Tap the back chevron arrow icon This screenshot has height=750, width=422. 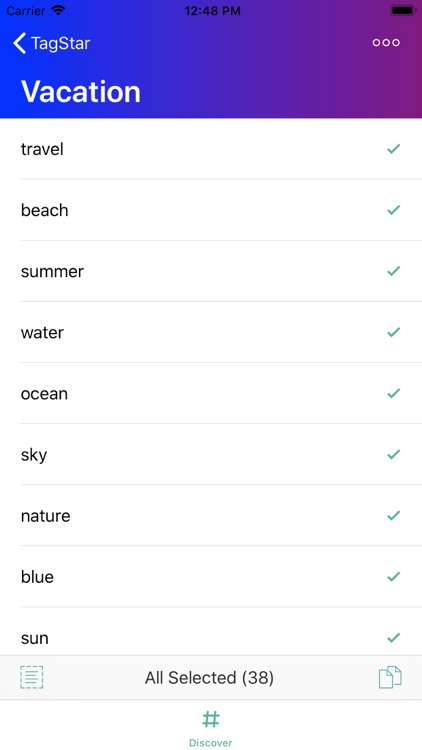[19, 43]
